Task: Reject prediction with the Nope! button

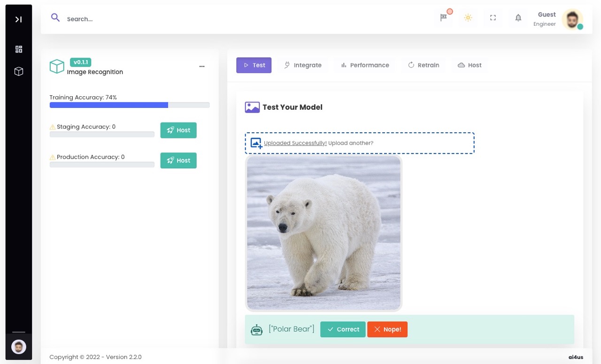Action: pyautogui.click(x=387, y=329)
